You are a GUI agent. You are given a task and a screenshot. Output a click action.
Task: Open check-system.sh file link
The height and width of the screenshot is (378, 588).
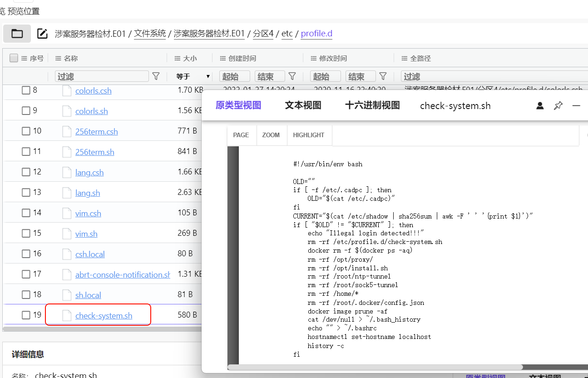(104, 316)
